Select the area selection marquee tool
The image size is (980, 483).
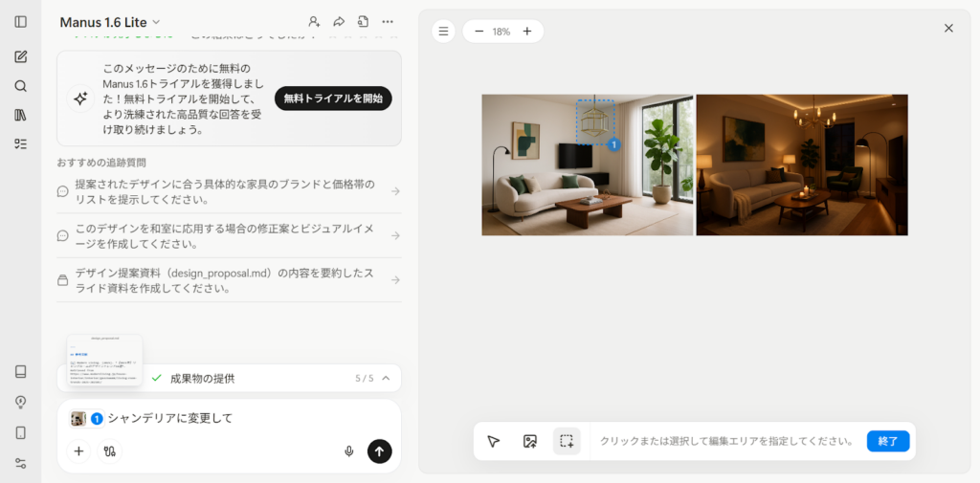click(567, 441)
